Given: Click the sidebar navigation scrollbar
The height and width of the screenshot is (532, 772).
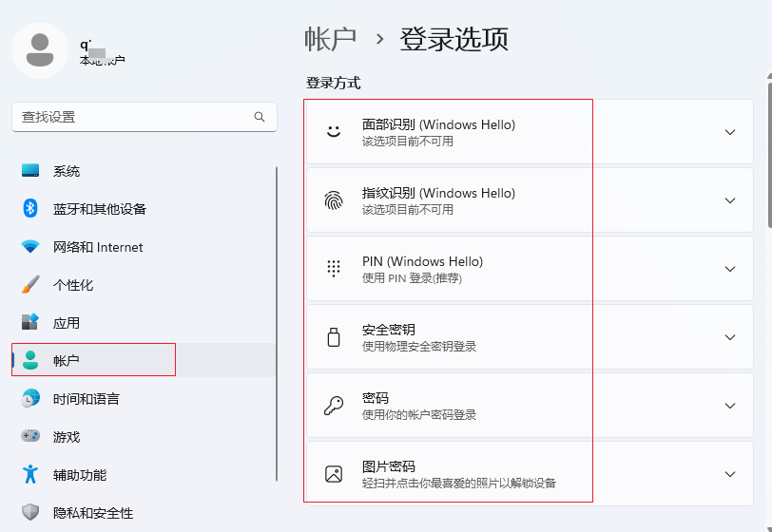Looking at the screenshot, I should 277,323.
